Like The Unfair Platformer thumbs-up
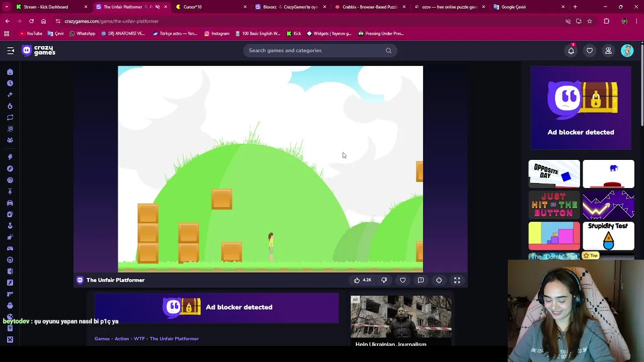The image size is (644, 362). (x=362, y=280)
